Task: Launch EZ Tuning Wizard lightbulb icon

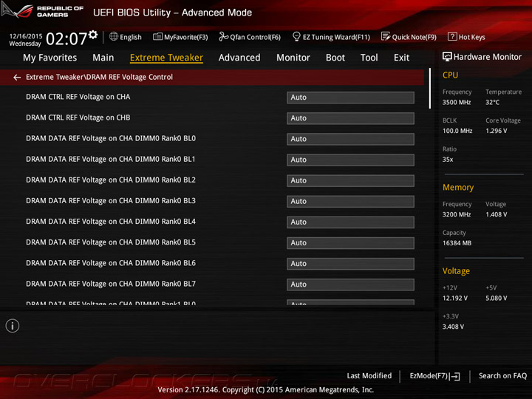Action: pyautogui.click(x=296, y=36)
